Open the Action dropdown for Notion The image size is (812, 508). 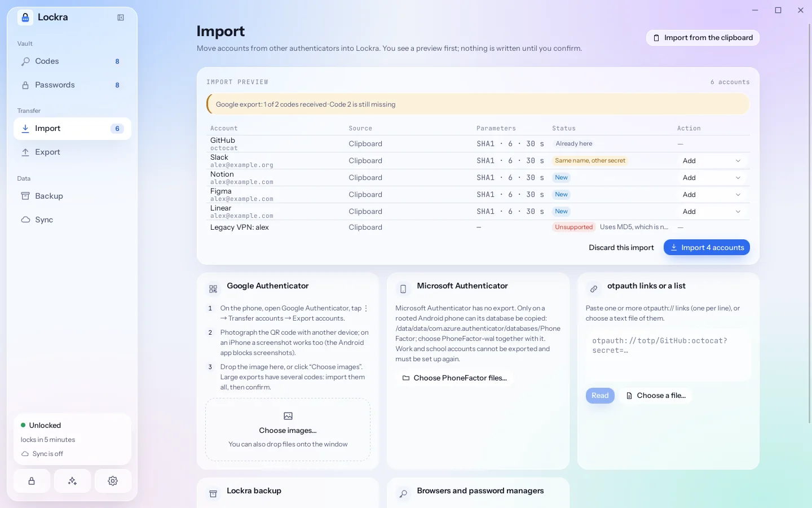pyautogui.click(x=712, y=178)
